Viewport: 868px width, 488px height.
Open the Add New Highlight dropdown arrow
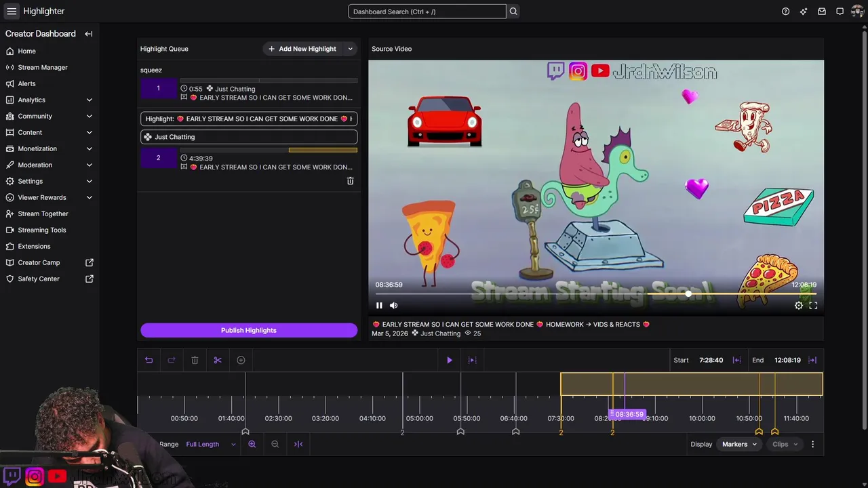[350, 49]
